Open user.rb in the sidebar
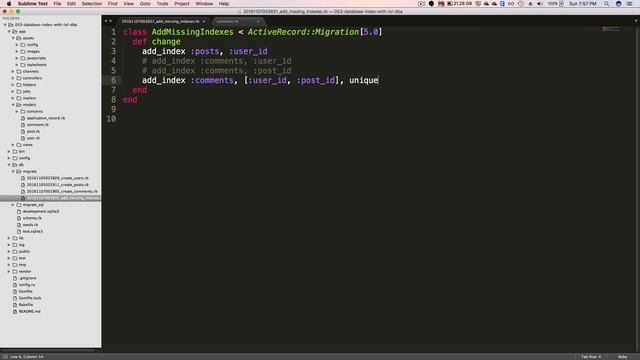The image size is (640, 360). pyautogui.click(x=33, y=138)
